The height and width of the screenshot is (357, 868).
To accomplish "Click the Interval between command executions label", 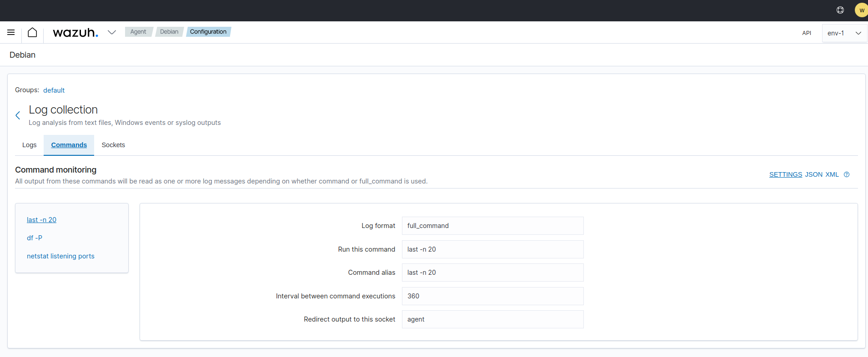I will tap(336, 296).
